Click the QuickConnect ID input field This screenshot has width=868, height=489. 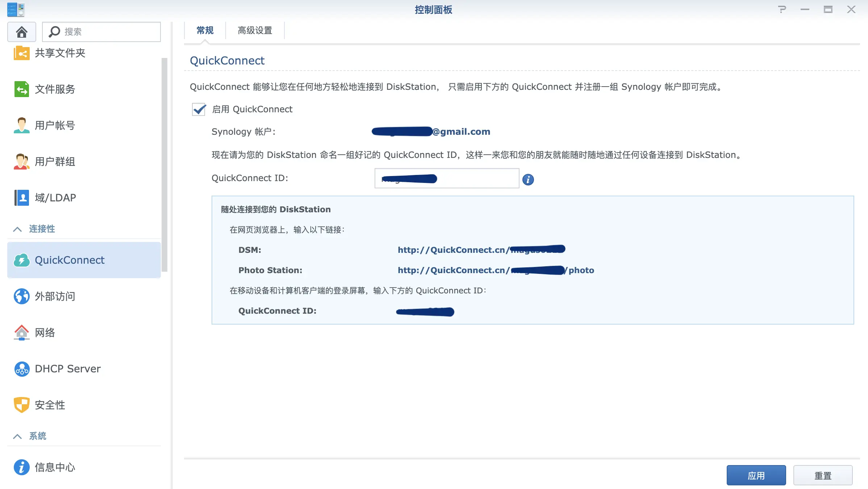(x=447, y=178)
